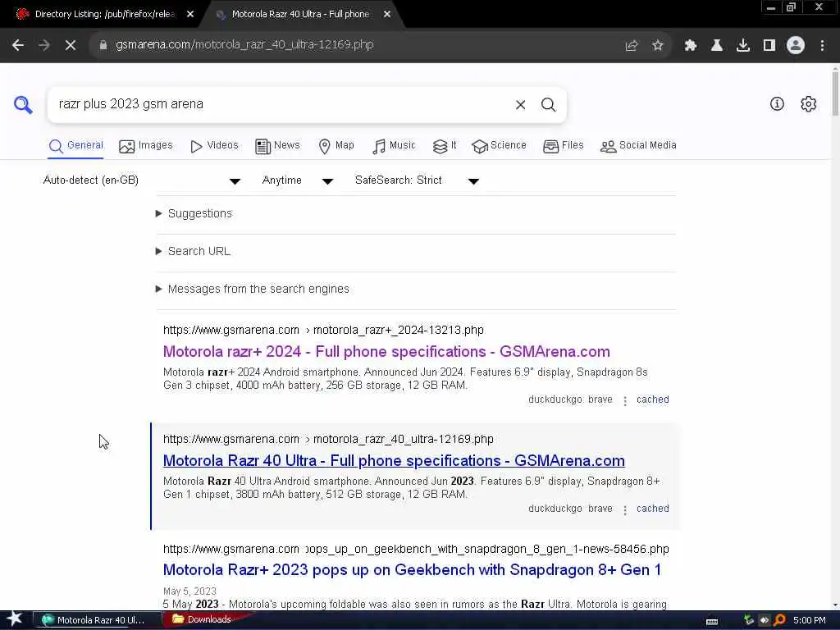Click the taskbar start star icon

15,619
